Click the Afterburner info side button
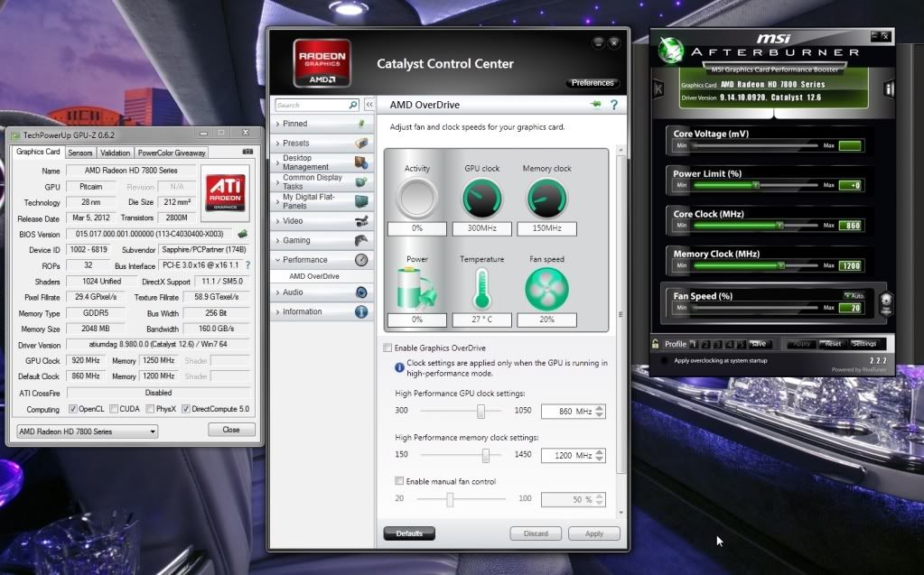 point(890,89)
